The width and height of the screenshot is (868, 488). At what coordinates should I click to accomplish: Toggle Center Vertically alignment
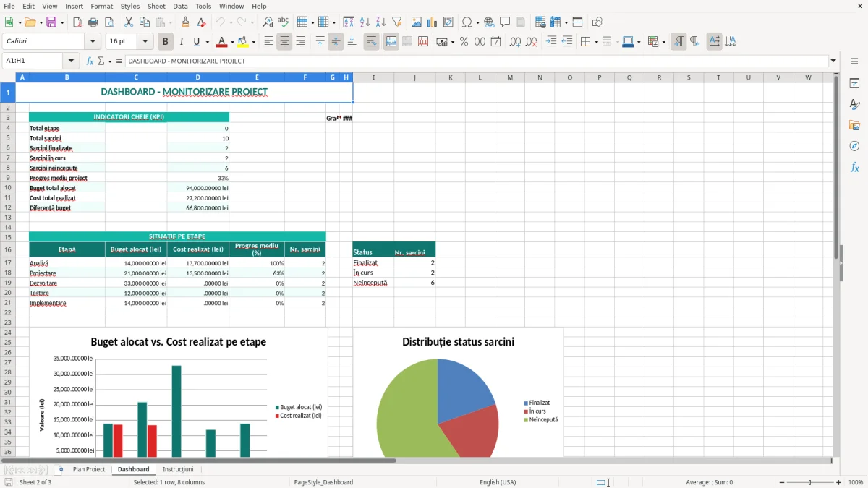(x=336, y=42)
